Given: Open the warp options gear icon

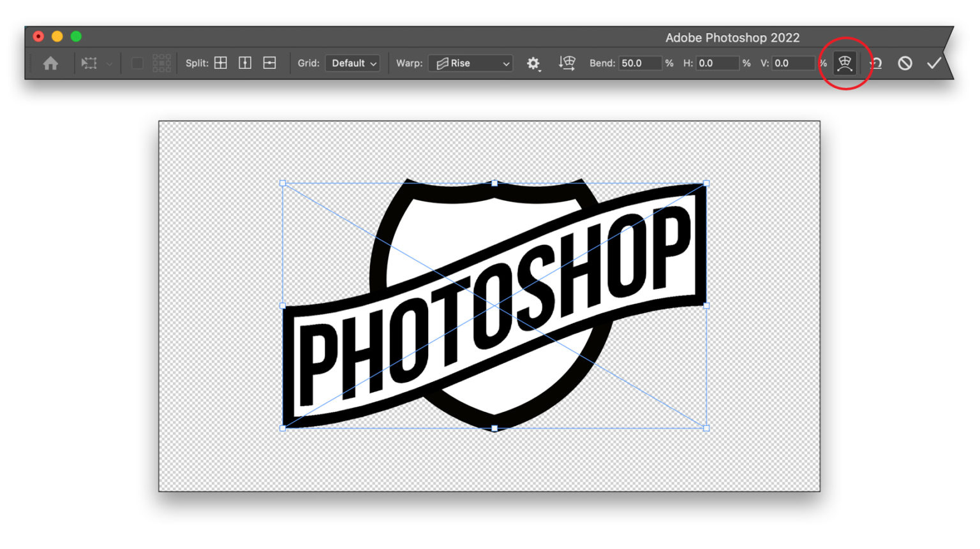Looking at the screenshot, I should click(534, 63).
